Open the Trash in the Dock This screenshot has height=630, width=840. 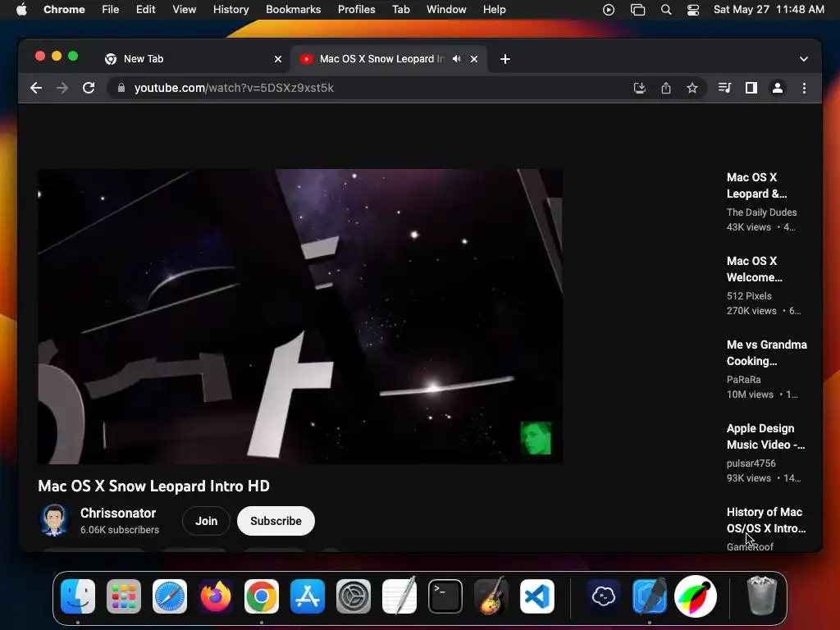click(762, 596)
